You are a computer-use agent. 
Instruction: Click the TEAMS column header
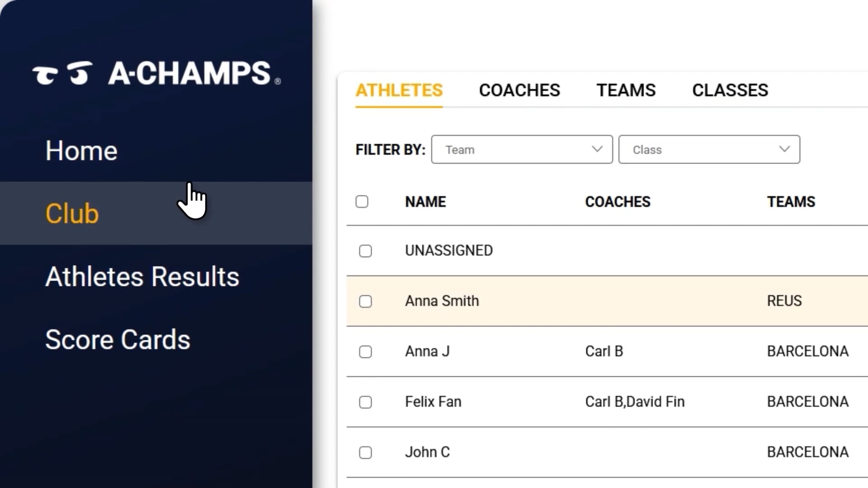click(791, 202)
